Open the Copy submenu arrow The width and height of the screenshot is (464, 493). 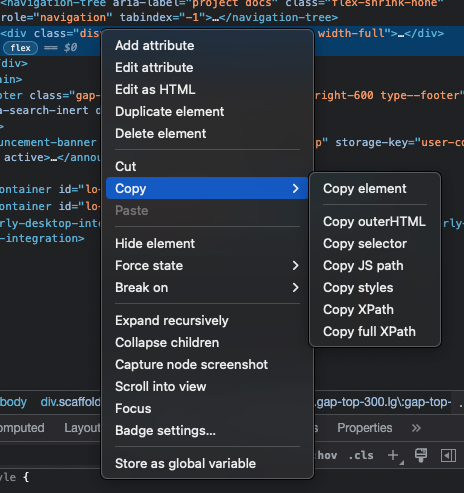[x=295, y=188]
